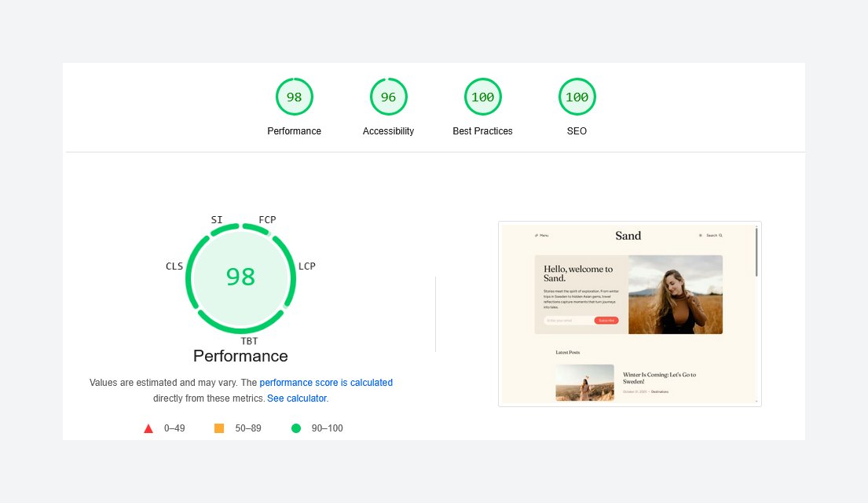
Task: Expand the FCP metric segment
Action: pos(267,219)
